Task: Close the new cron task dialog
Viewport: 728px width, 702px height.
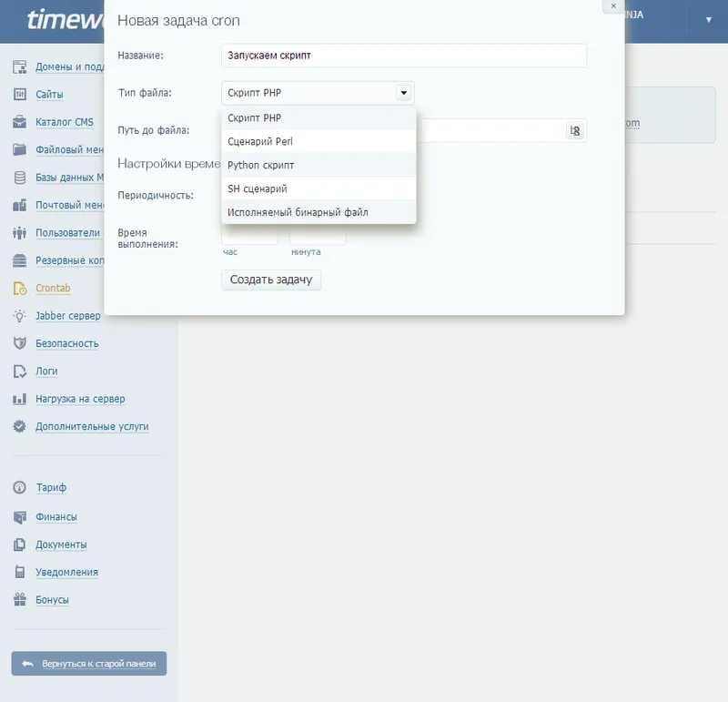Action: (613, 6)
